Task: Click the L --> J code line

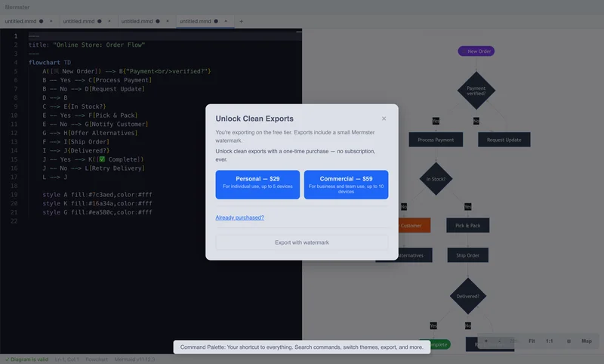Action: tap(54, 177)
